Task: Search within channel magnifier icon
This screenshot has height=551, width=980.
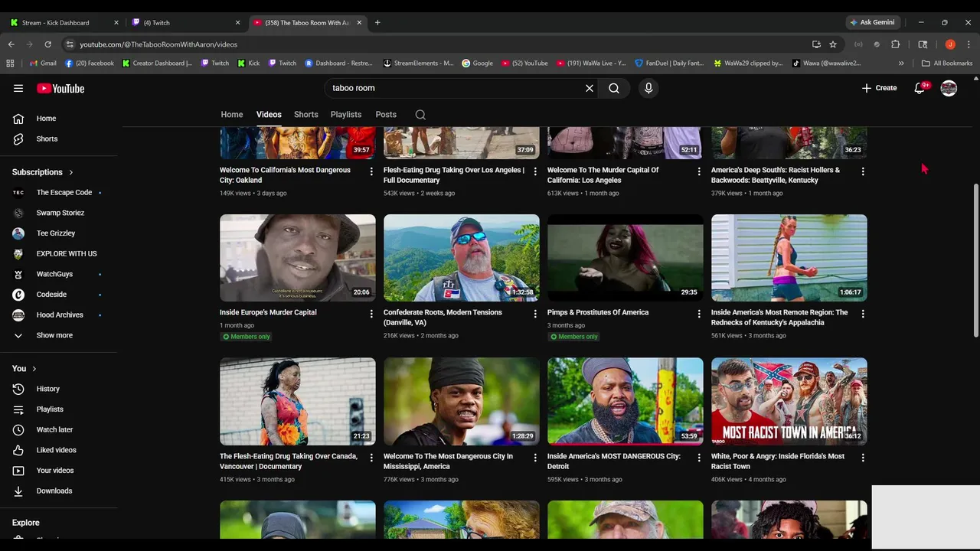Action: pos(420,115)
